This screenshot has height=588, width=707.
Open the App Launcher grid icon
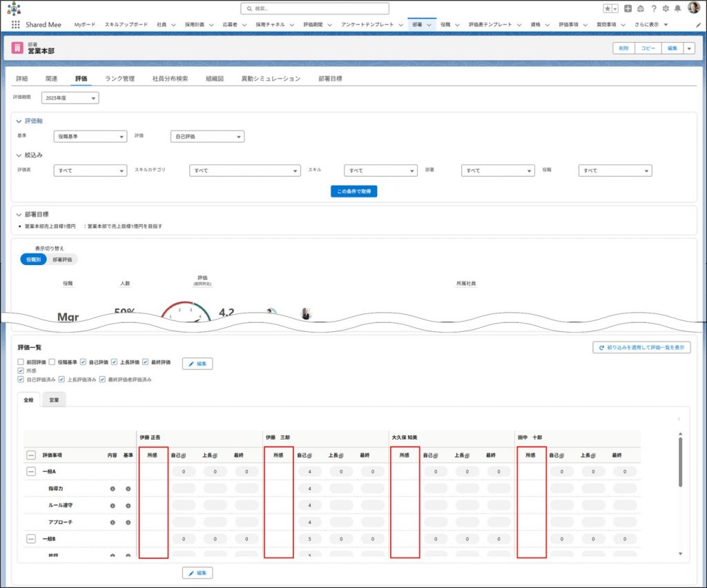(x=16, y=24)
